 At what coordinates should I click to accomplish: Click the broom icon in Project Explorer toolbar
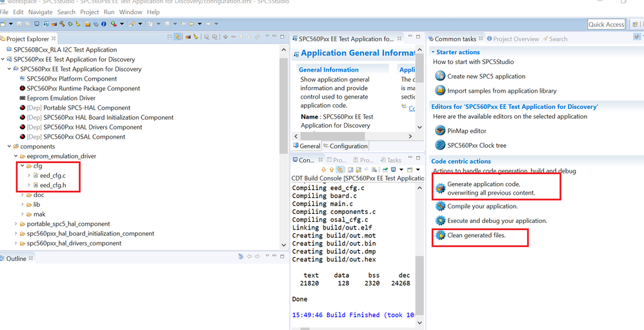point(196,37)
